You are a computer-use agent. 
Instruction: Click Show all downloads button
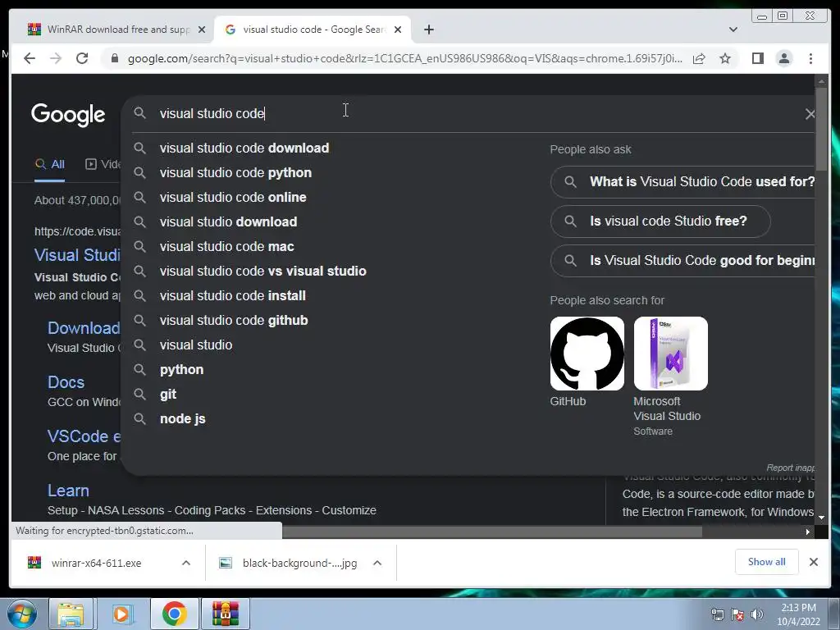point(767,562)
